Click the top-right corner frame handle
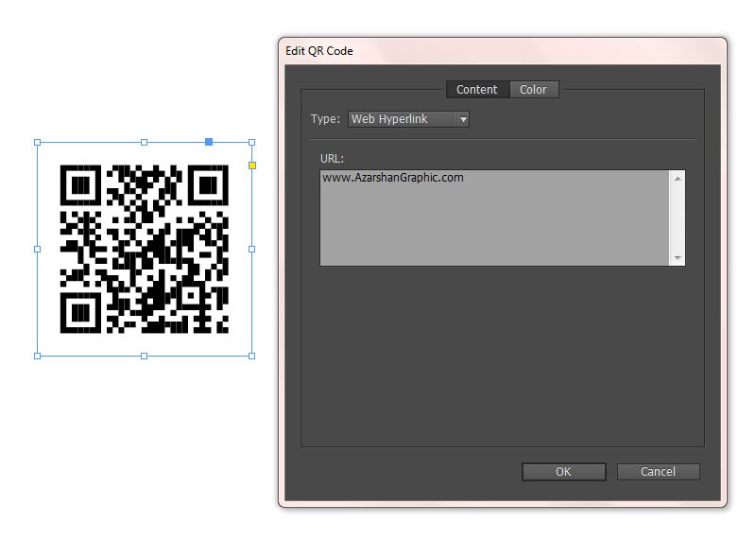The image size is (756, 540). [251, 143]
